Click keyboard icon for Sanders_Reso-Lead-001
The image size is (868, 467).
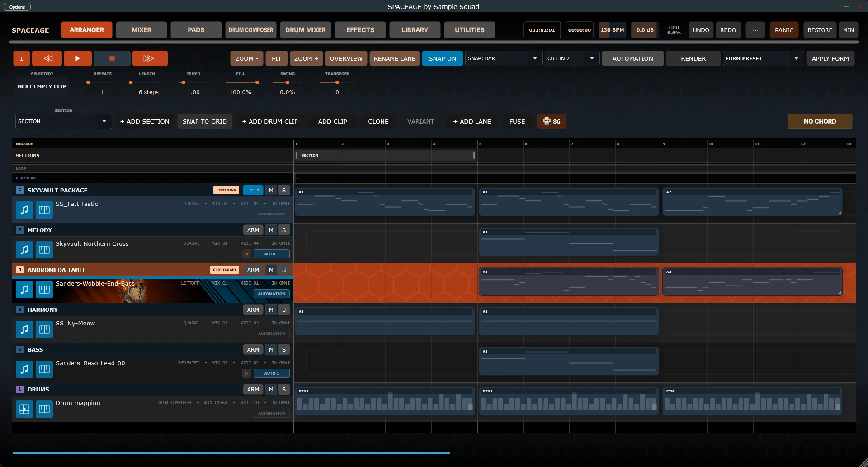[x=44, y=369]
